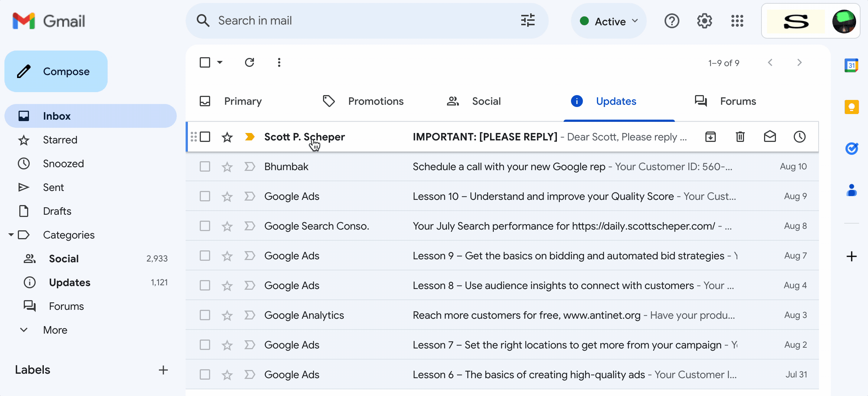868x396 pixels.
Task: Open the Active status dropdown
Action: pos(609,21)
